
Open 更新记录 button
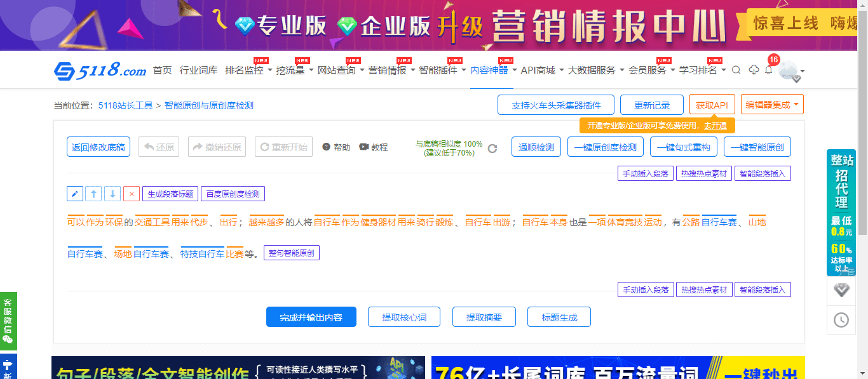[652, 105]
